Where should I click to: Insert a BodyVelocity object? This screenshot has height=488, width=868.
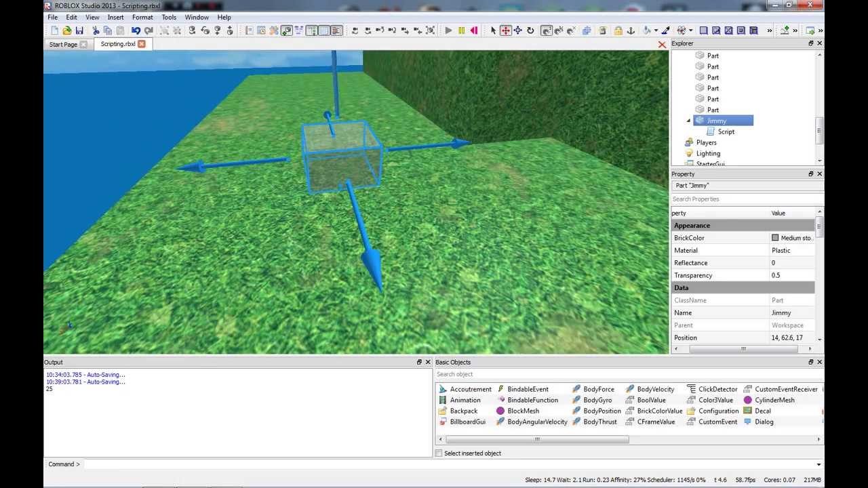click(x=650, y=389)
